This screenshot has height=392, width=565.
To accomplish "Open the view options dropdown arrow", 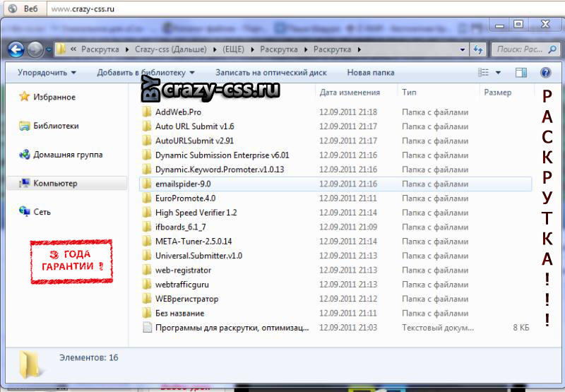I will click(498, 73).
